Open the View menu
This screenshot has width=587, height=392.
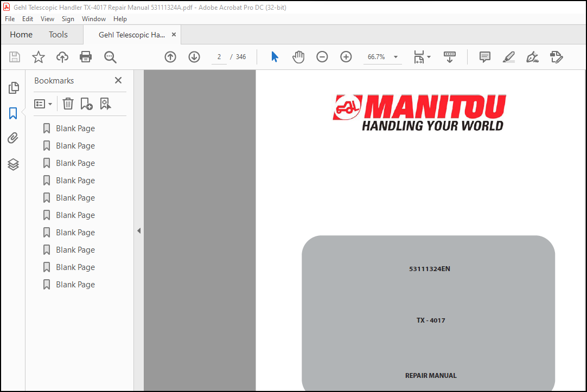47,18
